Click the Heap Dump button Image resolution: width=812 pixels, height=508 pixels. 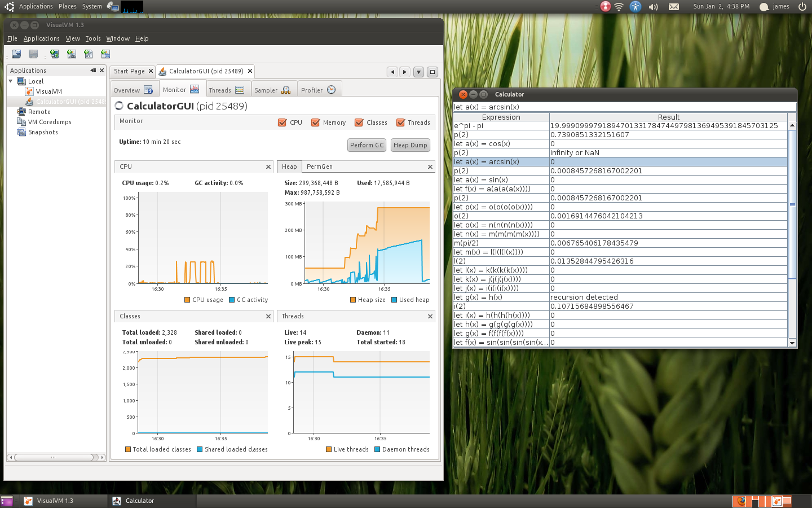[x=410, y=145]
